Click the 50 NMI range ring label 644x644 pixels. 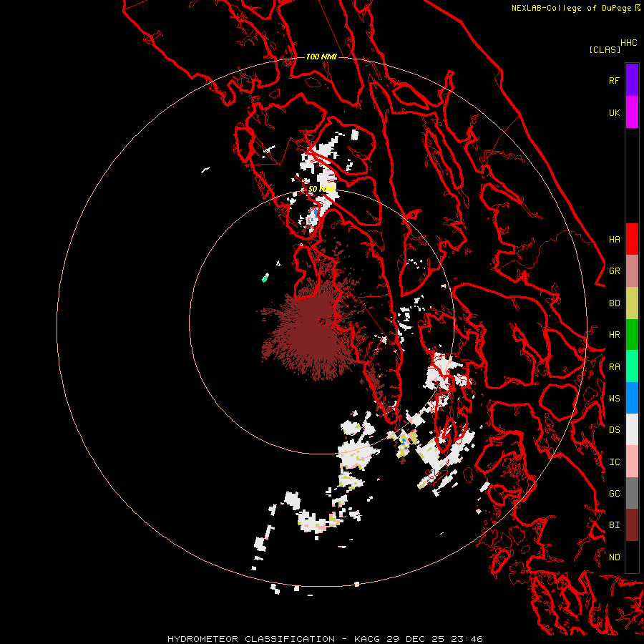[x=321, y=189]
